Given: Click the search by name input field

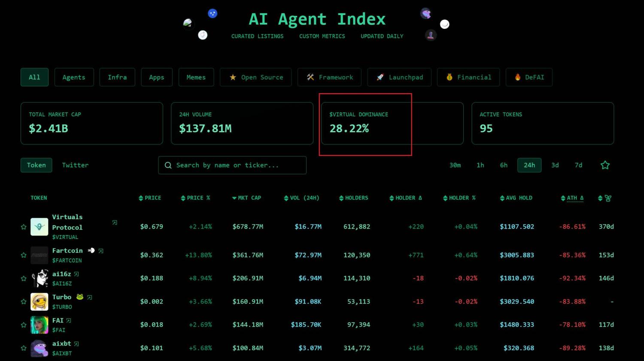Looking at the screenshot, I should coord(232,165).
